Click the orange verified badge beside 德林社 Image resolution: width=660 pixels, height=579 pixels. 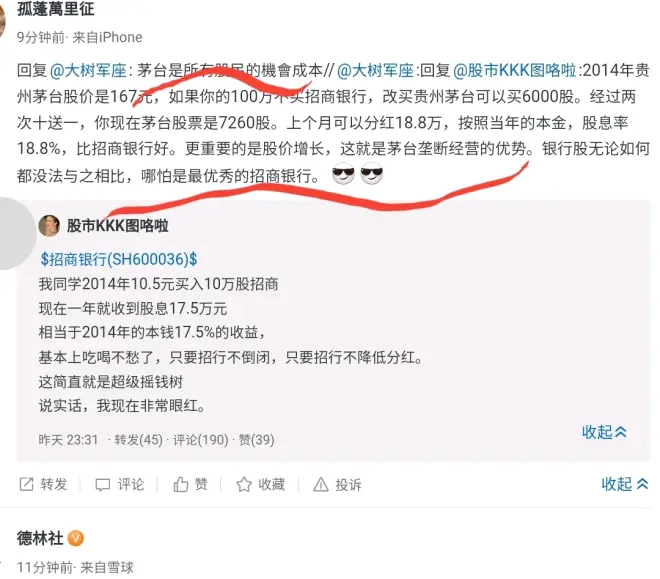pos(76,538)
